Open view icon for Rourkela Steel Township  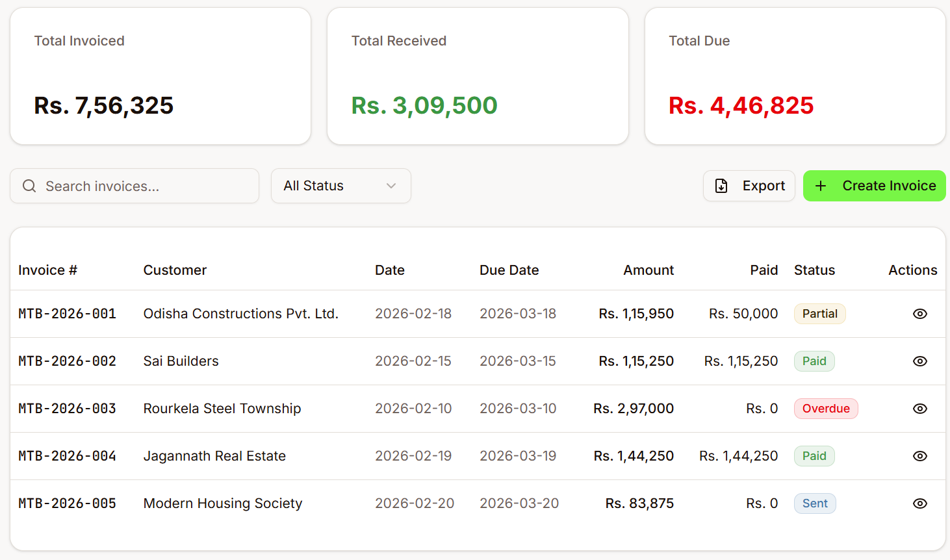point(919,409)
